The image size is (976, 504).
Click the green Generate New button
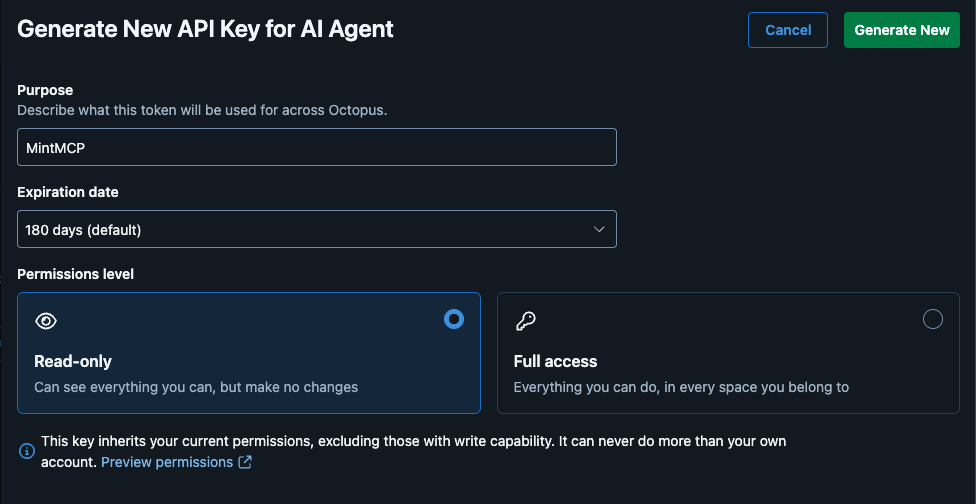[902, 30]
